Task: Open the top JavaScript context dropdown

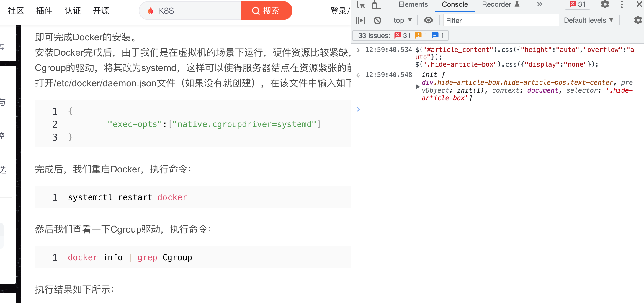Action: [403, 20]
